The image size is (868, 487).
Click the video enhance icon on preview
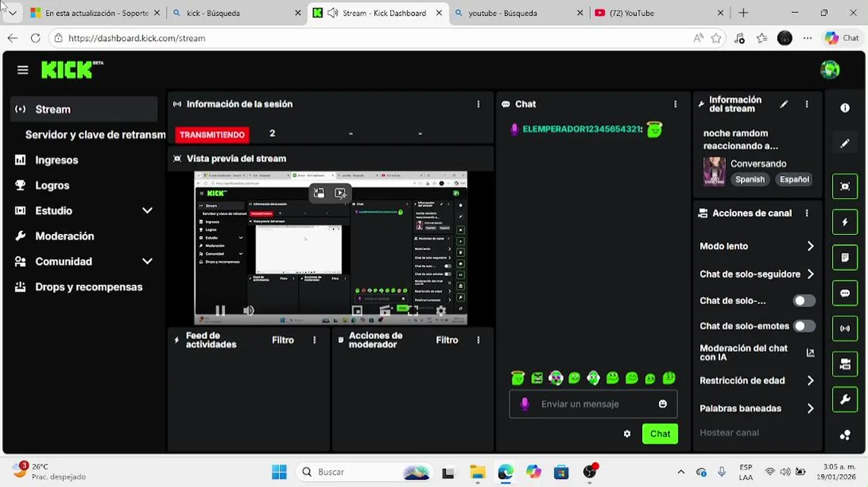(x=340, y=193)
